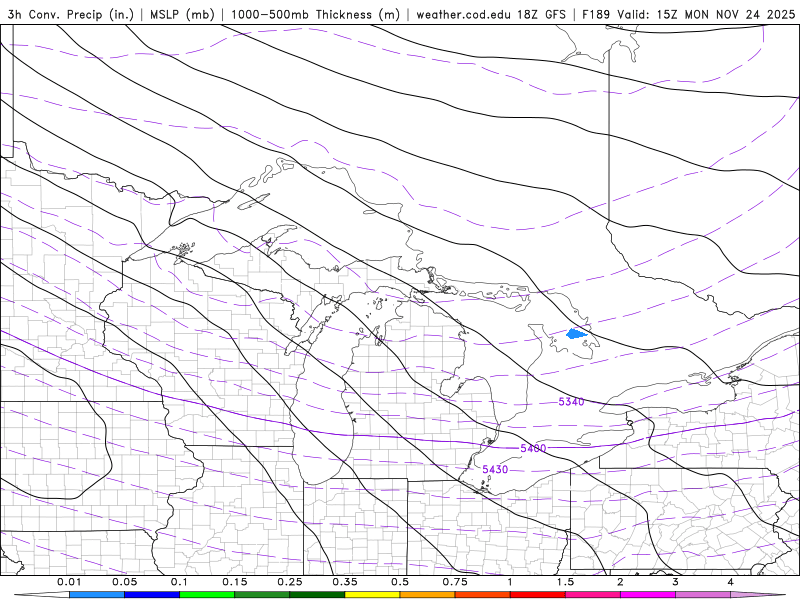800x600 pixels.
Task: Click the legend value 0.25
Action: coord(290,582)
